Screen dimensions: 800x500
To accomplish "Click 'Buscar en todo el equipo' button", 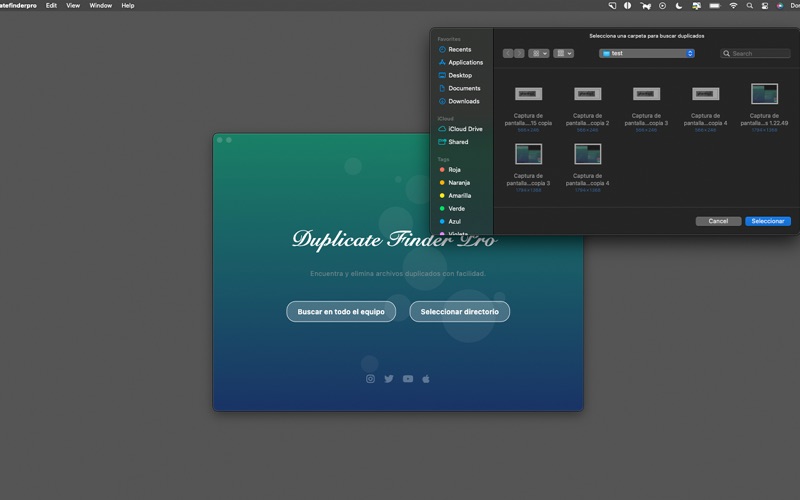I will click(x=341, y=312).
